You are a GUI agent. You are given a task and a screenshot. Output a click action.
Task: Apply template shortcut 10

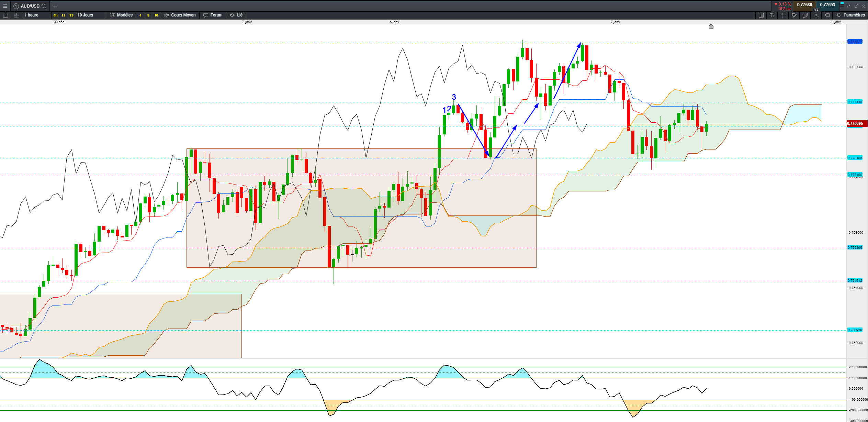coord(156,15)
